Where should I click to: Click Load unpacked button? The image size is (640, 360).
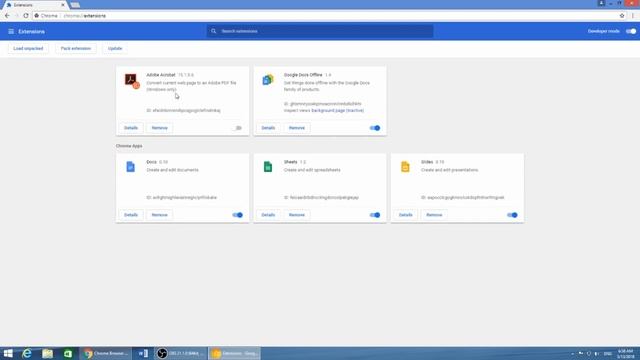(x=28, y=49)
